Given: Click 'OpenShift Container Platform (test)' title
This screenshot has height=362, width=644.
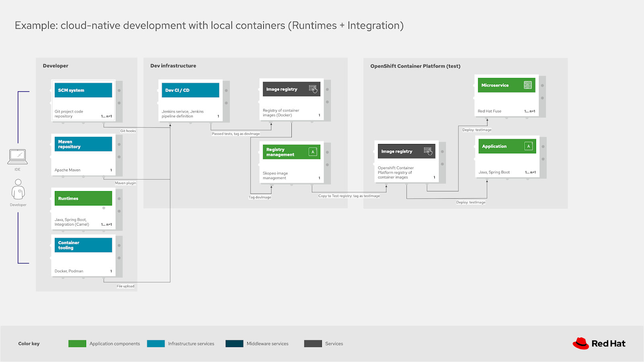Looking at the screenshot, I should point(415,66).
